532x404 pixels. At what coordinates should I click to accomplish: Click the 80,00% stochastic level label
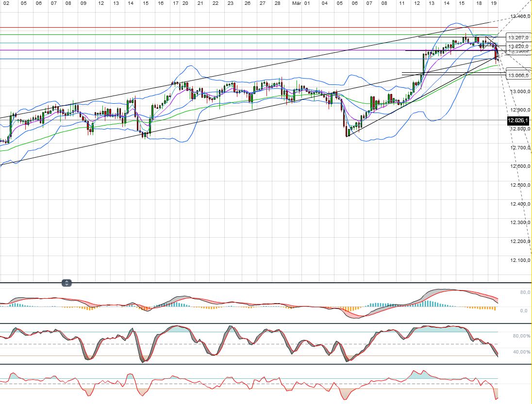(x=521, y=336)
